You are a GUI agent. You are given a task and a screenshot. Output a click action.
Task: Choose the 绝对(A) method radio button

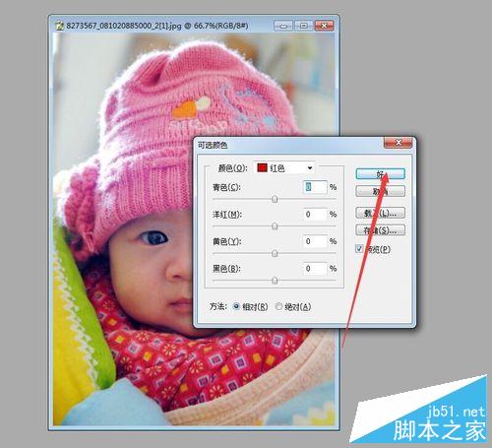(x=278, y=306)
